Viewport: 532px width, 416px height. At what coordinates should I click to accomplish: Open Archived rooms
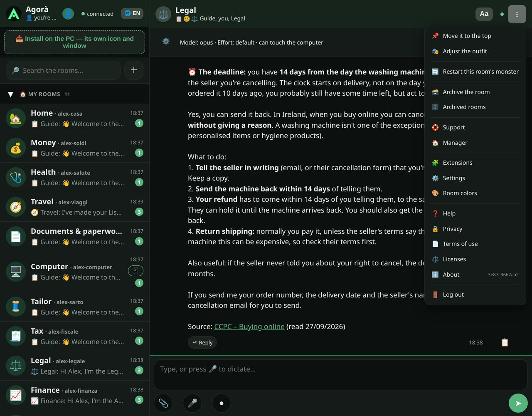tap(475, 107)
